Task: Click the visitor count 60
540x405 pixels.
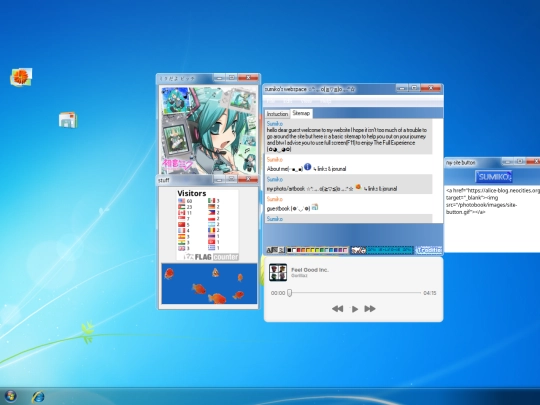Action: tap(189, 201)
